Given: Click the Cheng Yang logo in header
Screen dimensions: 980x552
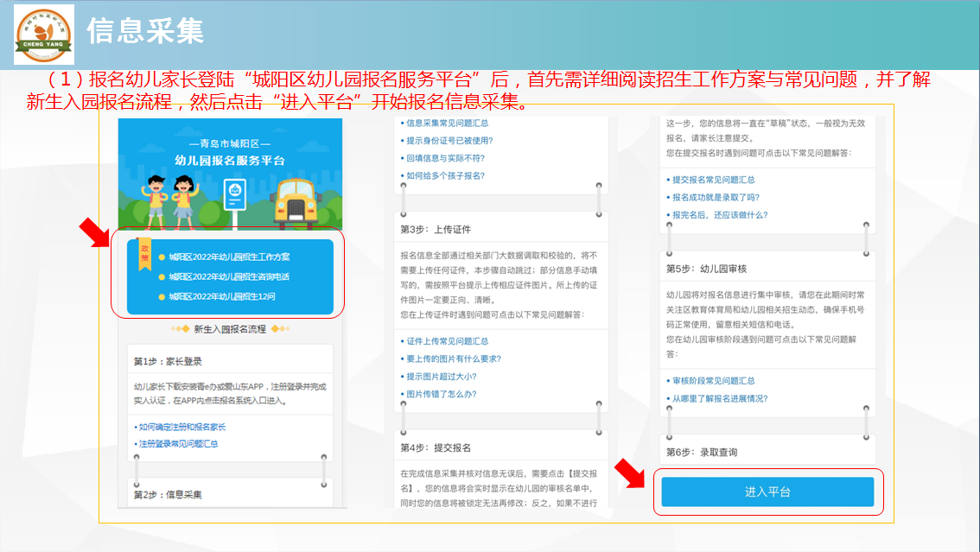Looking at the screenshot, I should 43,35.
